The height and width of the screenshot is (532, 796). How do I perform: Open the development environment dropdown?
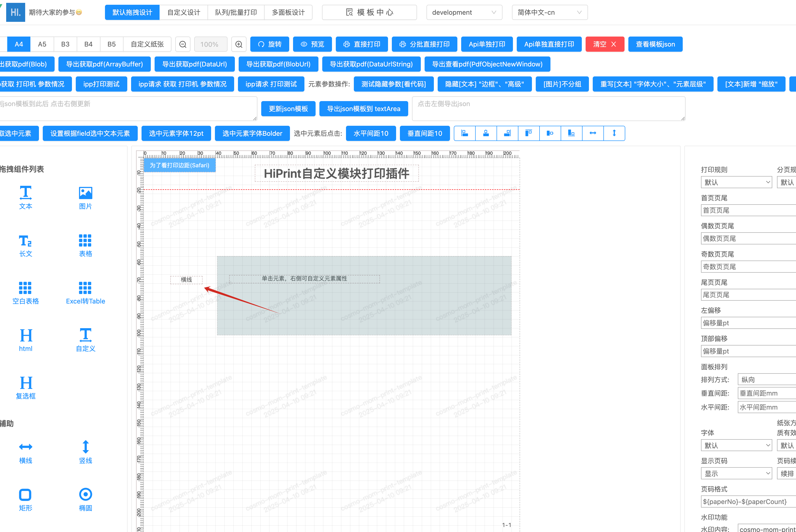pos(464,12)
